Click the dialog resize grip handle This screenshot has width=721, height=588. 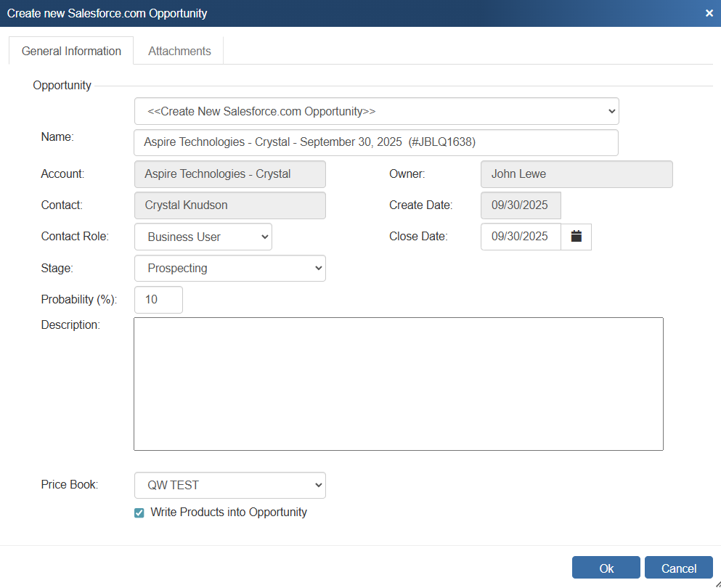tap(717, 583)
